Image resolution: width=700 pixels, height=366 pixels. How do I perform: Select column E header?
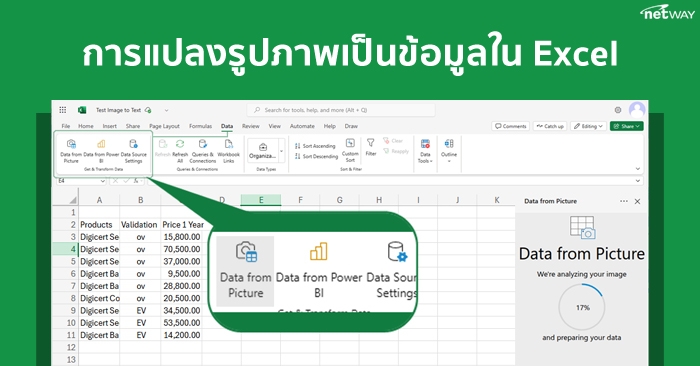(x=261, y=200)
